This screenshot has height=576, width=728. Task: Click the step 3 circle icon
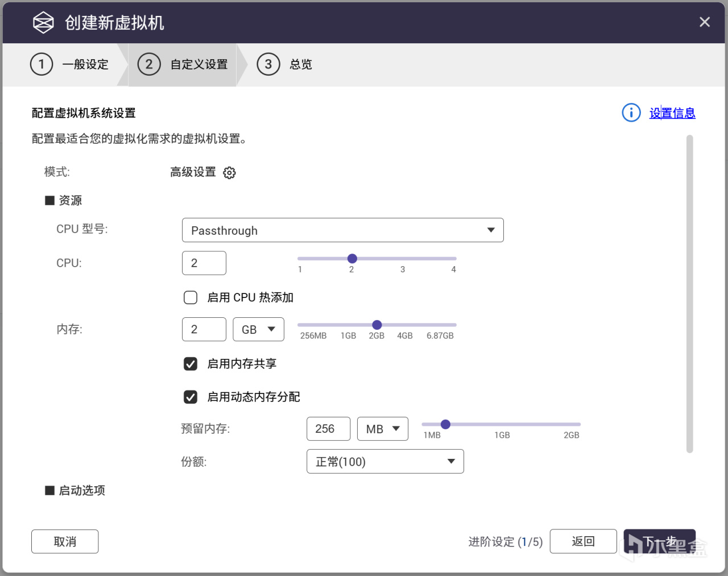[x=268, y=64]
